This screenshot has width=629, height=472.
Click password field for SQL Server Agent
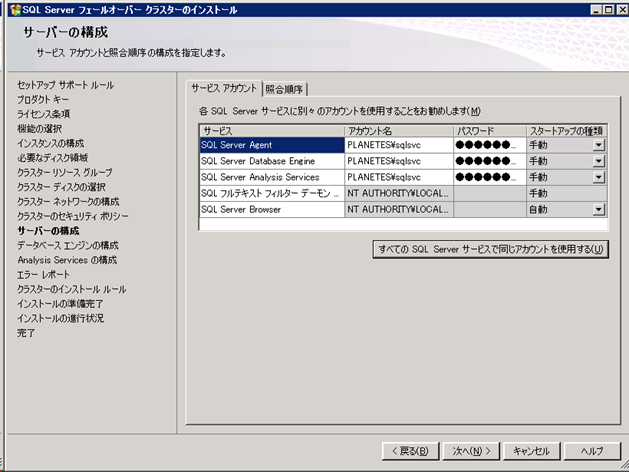(x=490, y=145)
